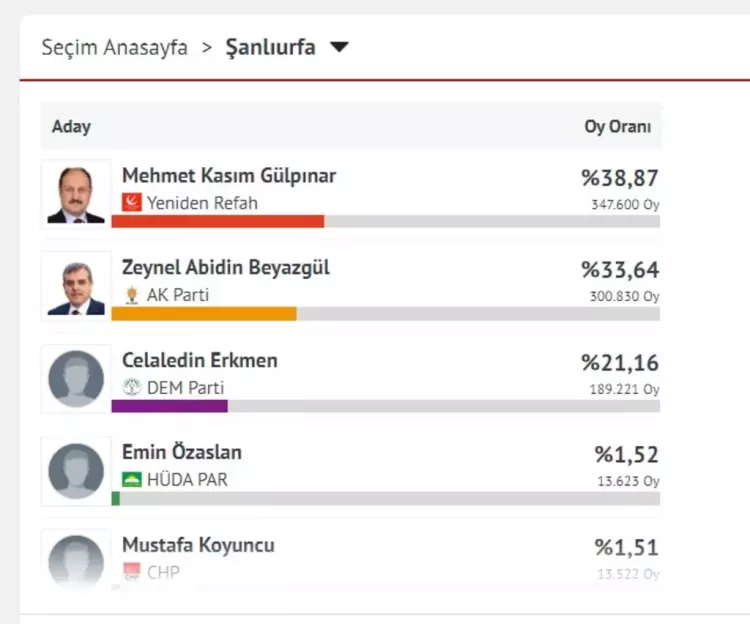Click the orange AK Parti vote bar
The width and height of the screenshot is (750, 624).
point(204,314)
